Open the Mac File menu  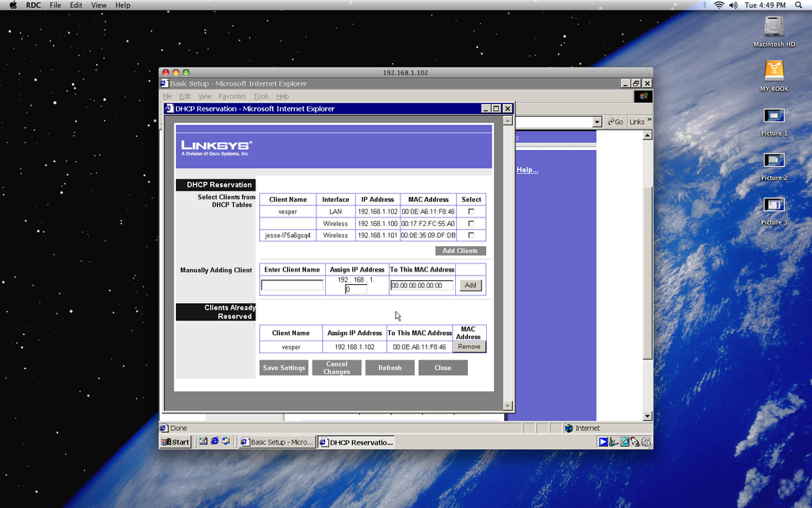tap(55, 6)
